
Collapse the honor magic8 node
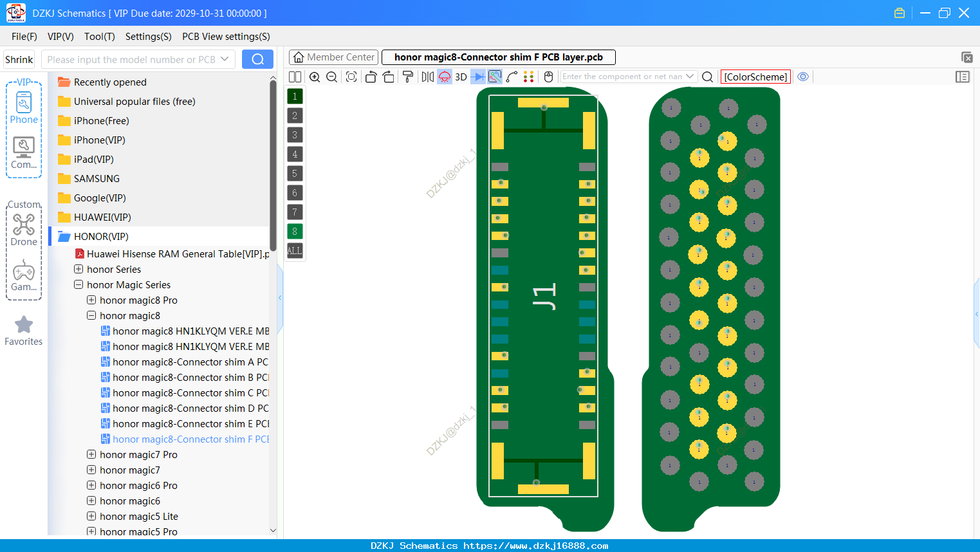[91, 315]
